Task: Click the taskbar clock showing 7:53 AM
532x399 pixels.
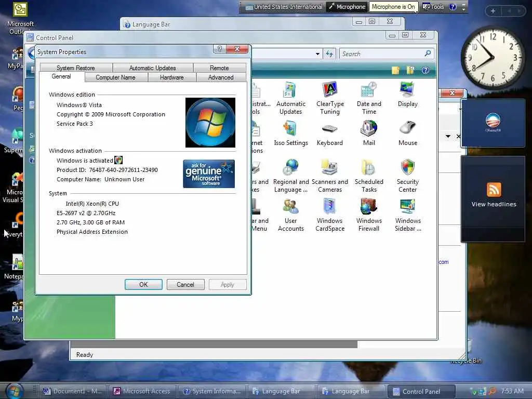Action: click(512, 391)
